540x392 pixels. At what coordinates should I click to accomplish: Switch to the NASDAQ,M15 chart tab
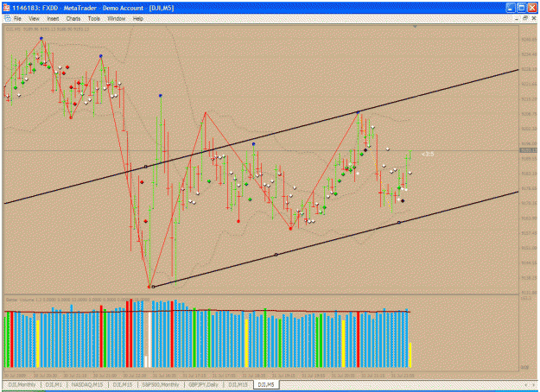[87, 384]
